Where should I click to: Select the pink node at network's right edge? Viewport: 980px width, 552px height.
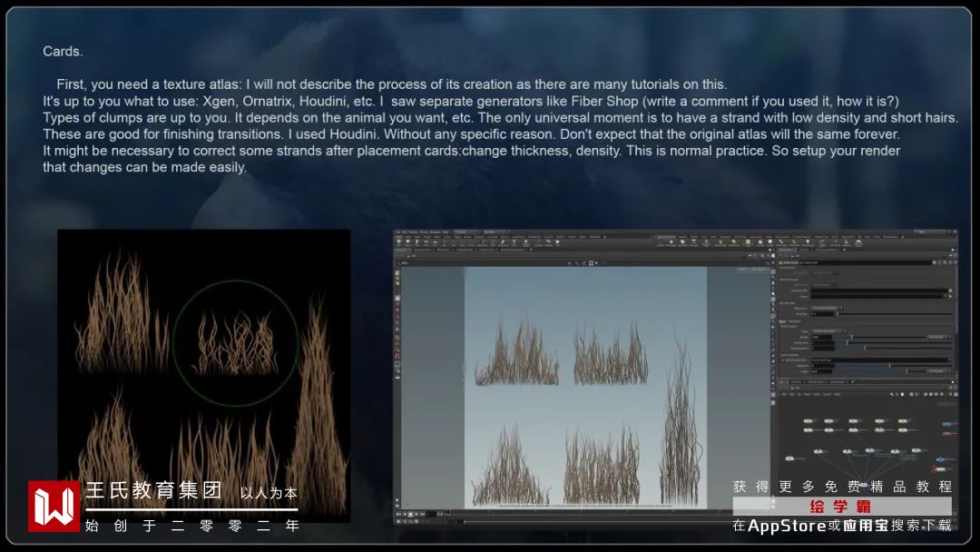click(x=946, y=434)
